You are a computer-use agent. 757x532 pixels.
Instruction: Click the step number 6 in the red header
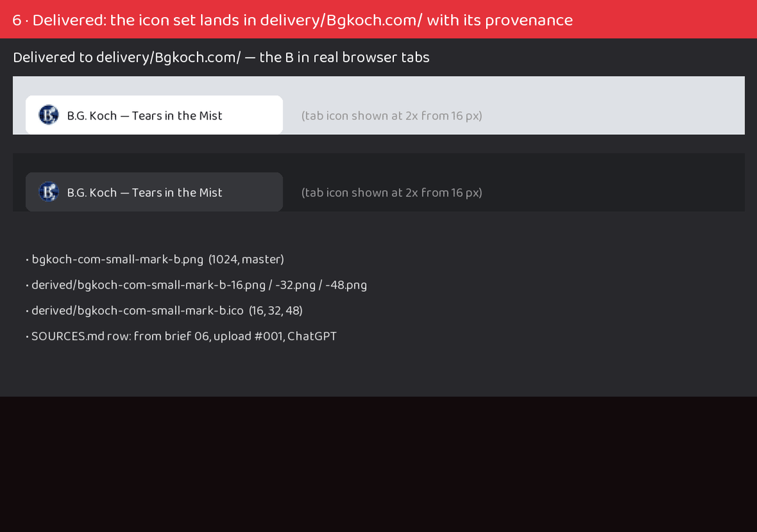[17, 20]
